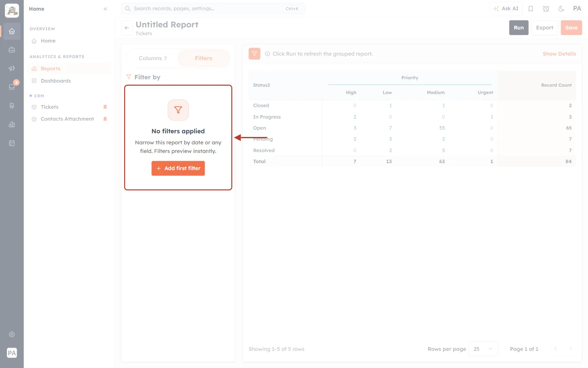This screenshot has height=368, width=588.
Task: Go back using the arrow beside Untitled Report
Action: tap(127, 28)
